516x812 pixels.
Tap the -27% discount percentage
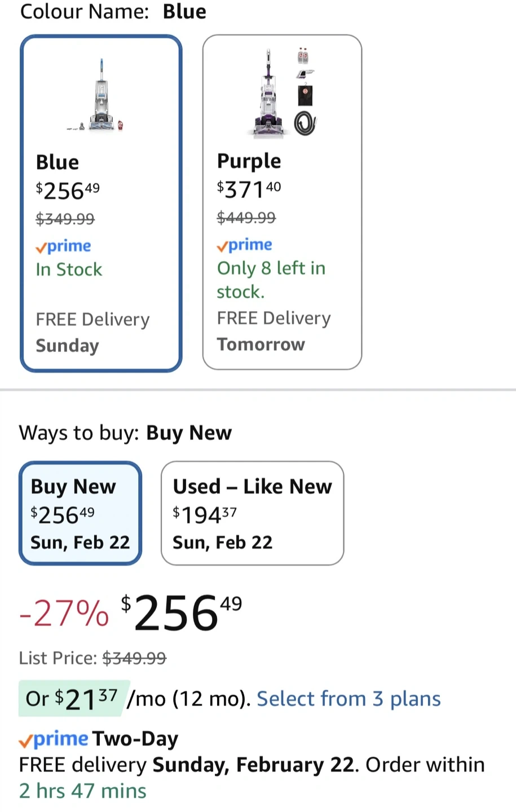tap(64, 614)
